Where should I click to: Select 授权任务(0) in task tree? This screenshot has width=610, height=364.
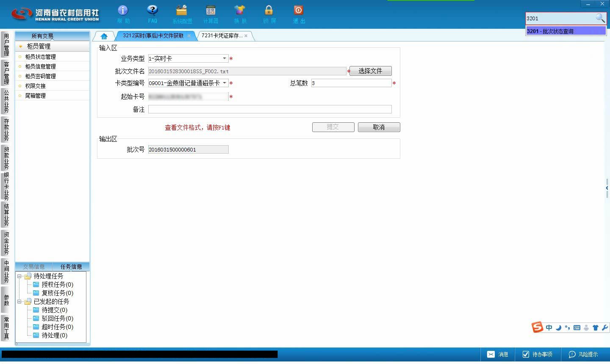(57, 284)
